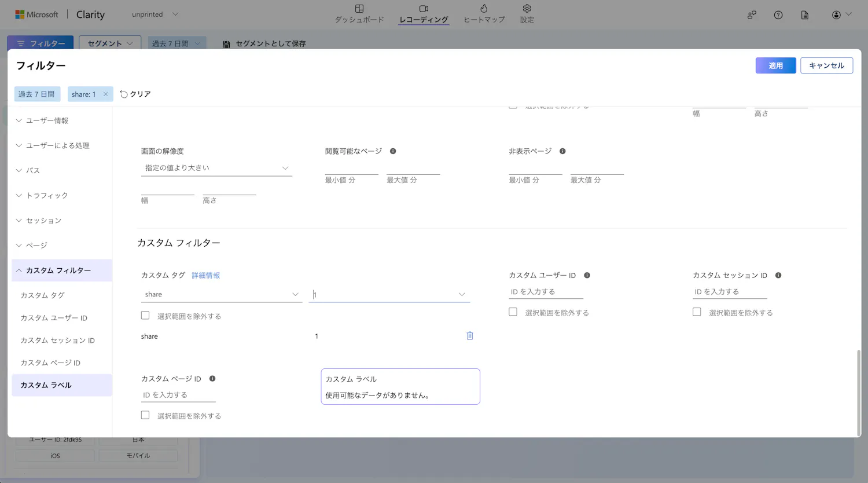
Task: Click the info icon beside 閲覧可能なページ
Action: tap(393, 151)
